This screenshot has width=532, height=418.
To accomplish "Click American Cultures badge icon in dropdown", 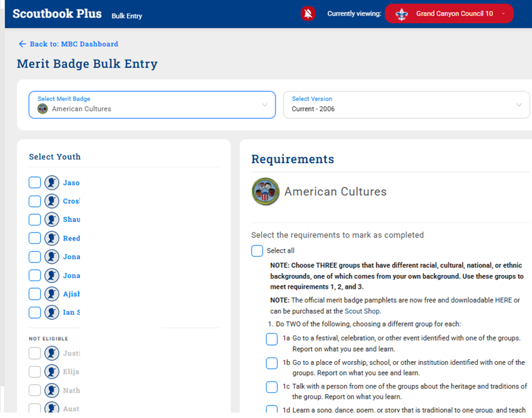I will point(42,109).
